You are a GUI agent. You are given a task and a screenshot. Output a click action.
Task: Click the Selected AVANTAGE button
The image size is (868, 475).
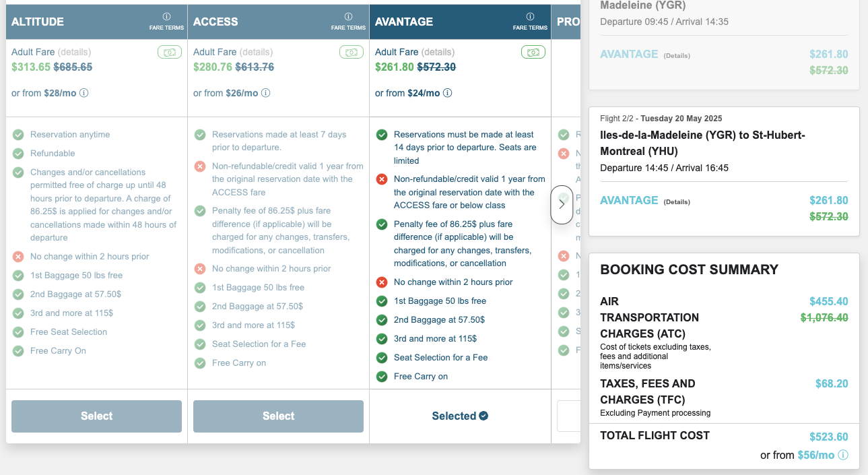coord(460,416)
